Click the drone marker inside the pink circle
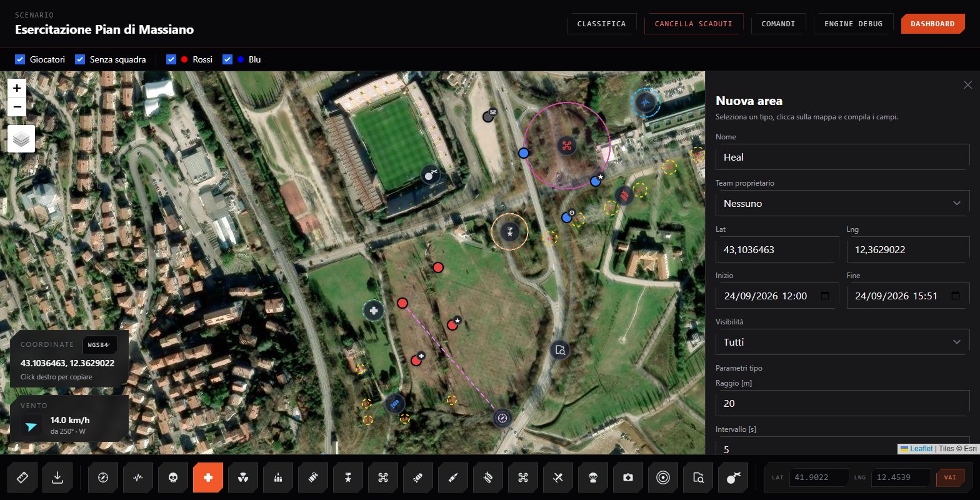 [566, 146]
